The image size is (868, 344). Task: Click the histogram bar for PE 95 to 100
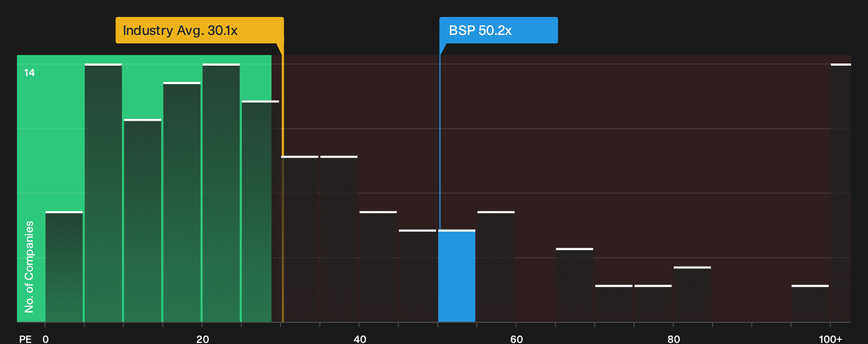pos(810,303)
